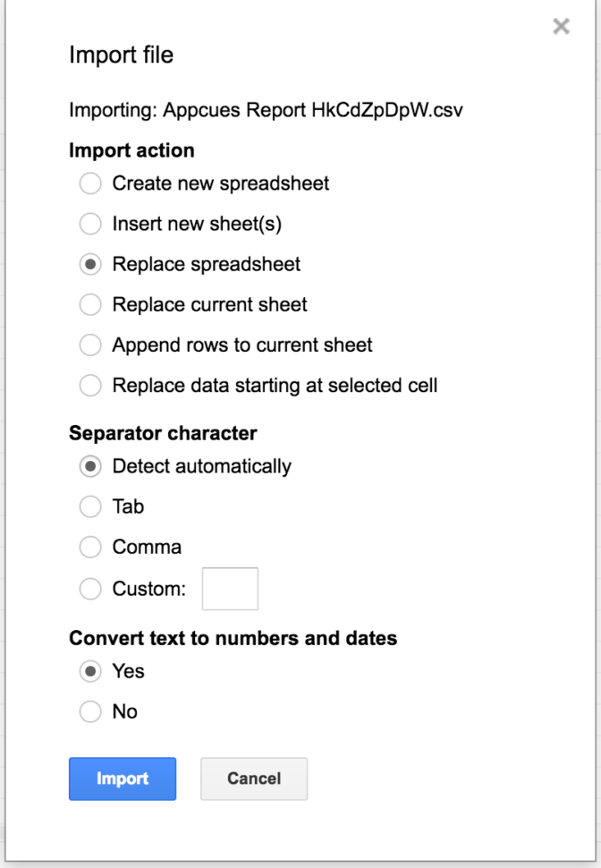This screenshot has height=868, width=601.
Task: Select Detect automatically separator option
Action: click(89, 466)
